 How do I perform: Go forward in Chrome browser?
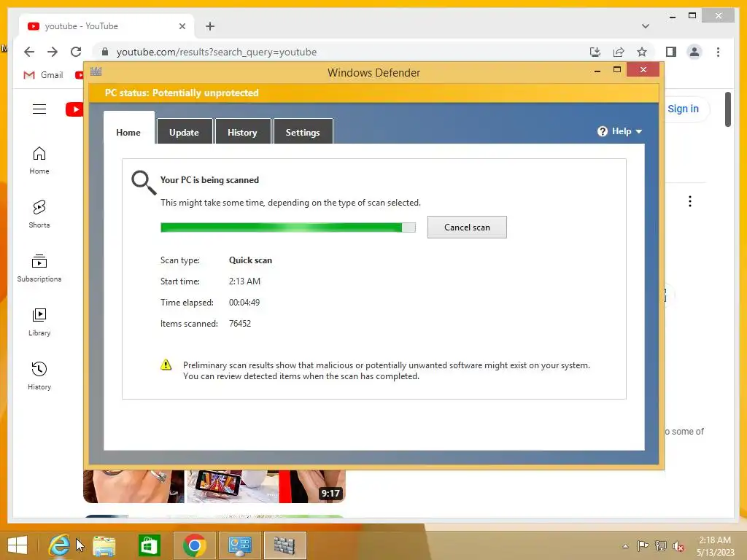[53, 52]
